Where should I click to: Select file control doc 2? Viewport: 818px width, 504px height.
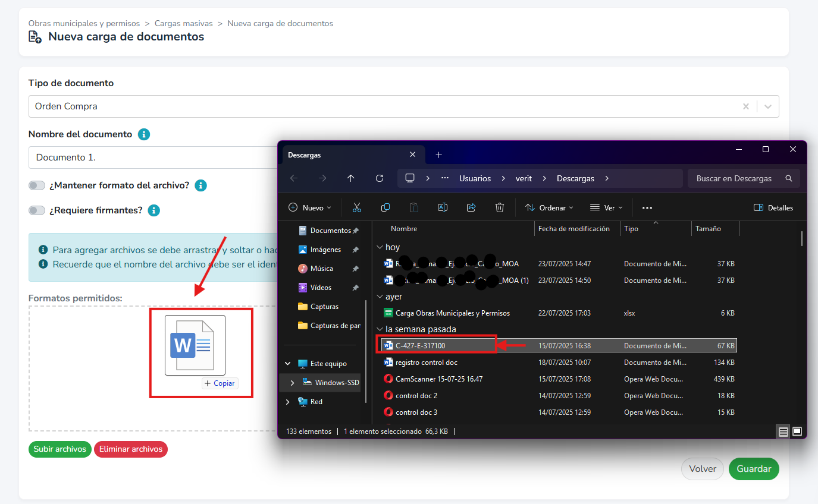pyautogui.click(x=416, y=396)
